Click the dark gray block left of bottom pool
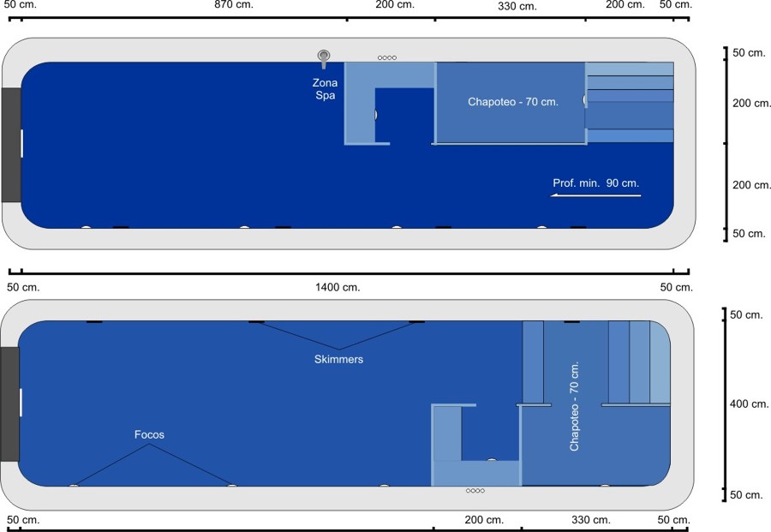The width and height of the screenshot is (771, 532). pos(9,404)
